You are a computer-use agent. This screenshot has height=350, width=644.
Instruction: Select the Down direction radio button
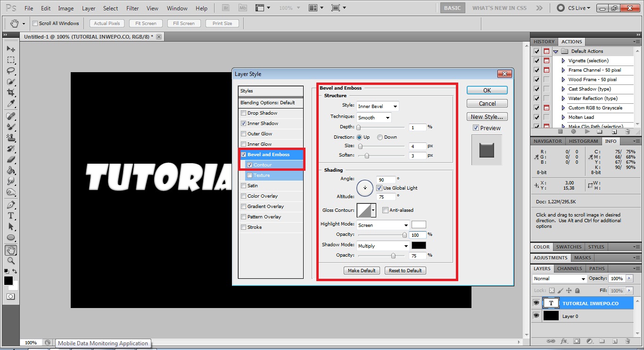point(380,137)
